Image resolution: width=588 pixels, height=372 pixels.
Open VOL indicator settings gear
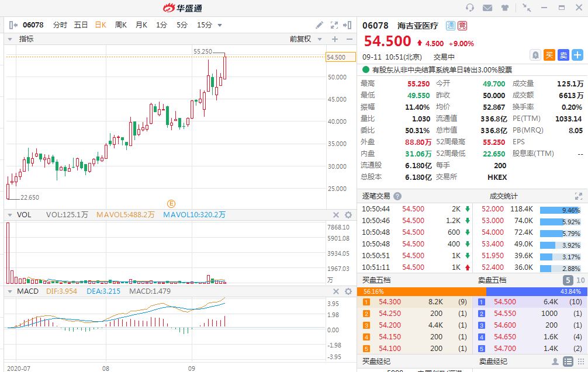348,215
